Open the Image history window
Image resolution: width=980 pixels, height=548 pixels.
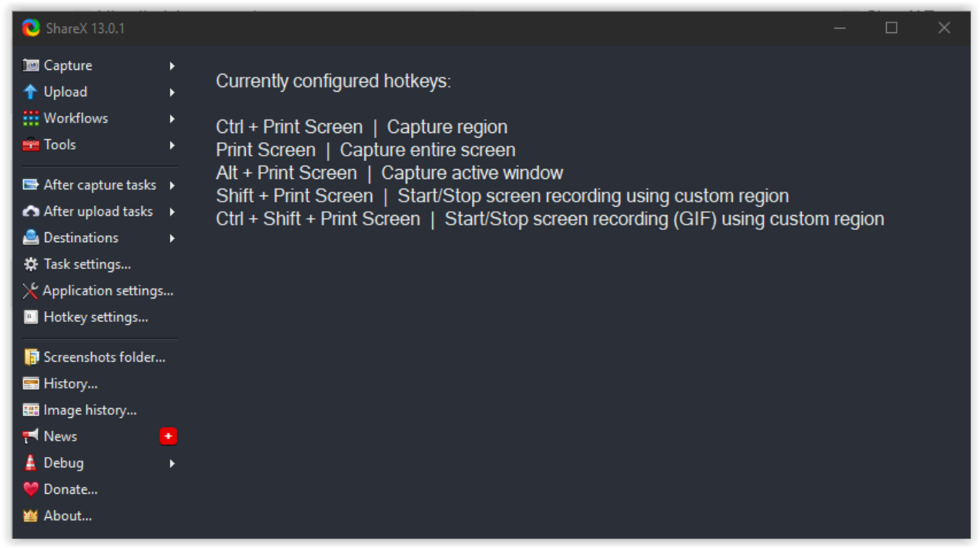90,410
